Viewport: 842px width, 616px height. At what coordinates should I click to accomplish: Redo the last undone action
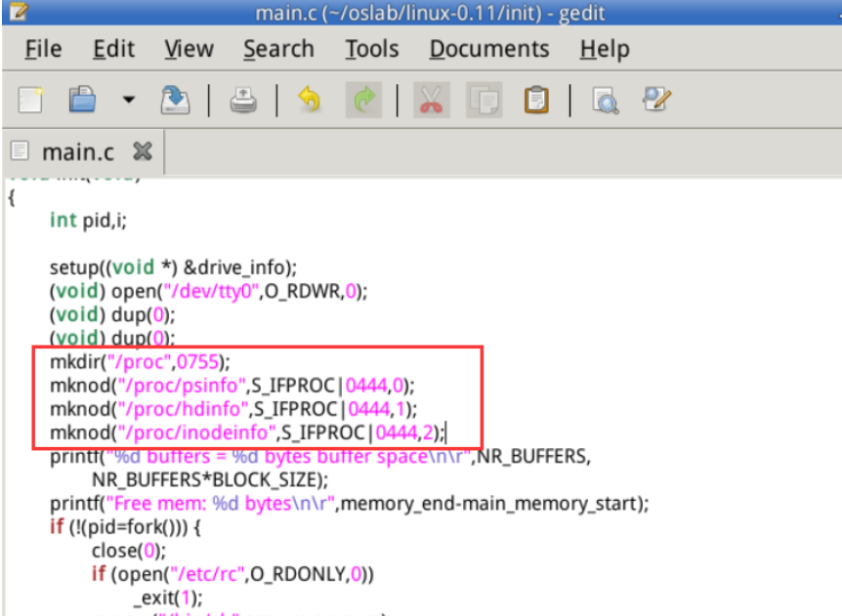click(x=362, y=100)
